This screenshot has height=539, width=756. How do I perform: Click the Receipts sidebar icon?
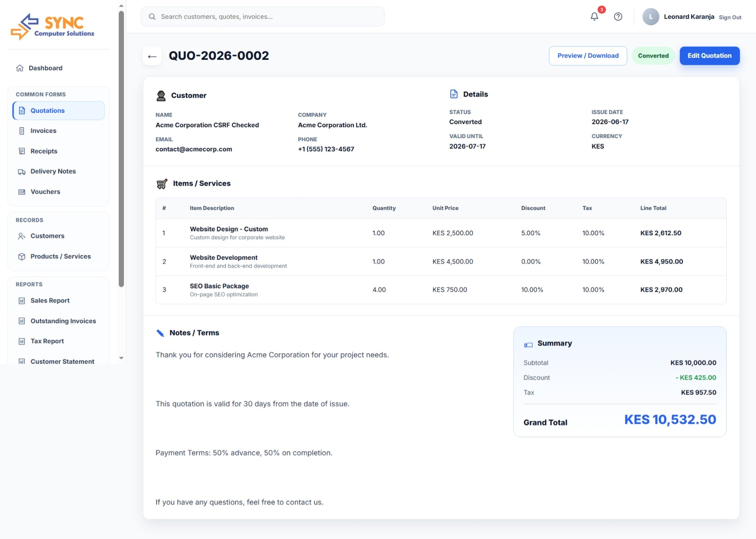22,151
